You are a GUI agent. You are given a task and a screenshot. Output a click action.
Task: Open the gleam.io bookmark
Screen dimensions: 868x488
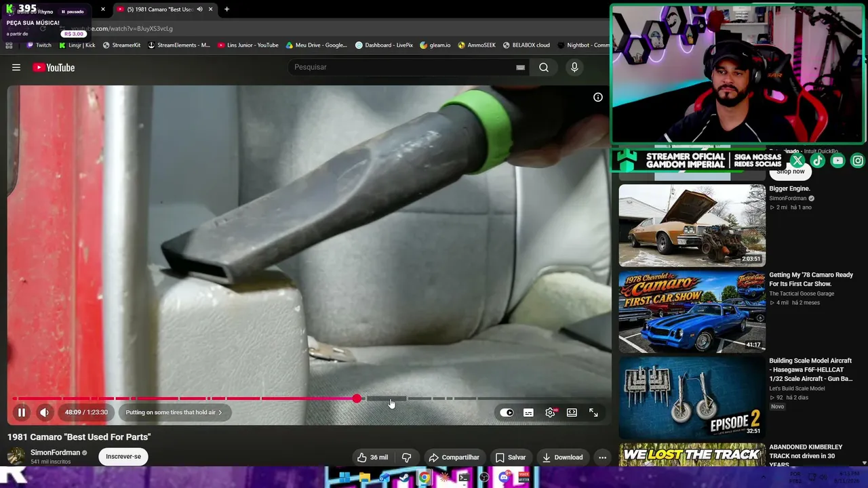pos(435,45)
